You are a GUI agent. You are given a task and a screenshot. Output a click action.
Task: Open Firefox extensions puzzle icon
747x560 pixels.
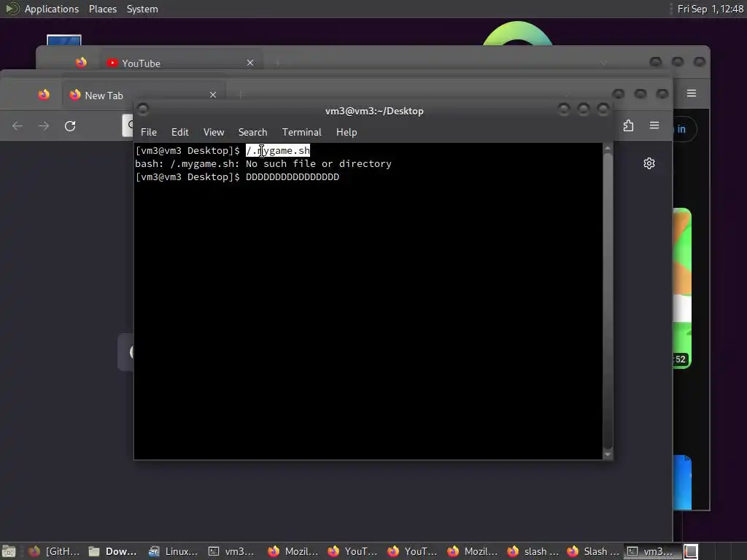click(x=628, y=125)
